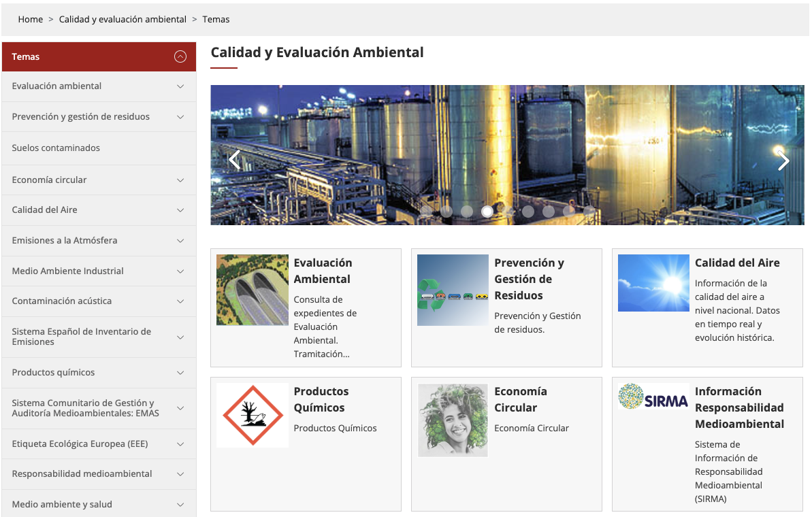Expand Evaluación ambiental submenu chevron

click(x=180, y=86)
